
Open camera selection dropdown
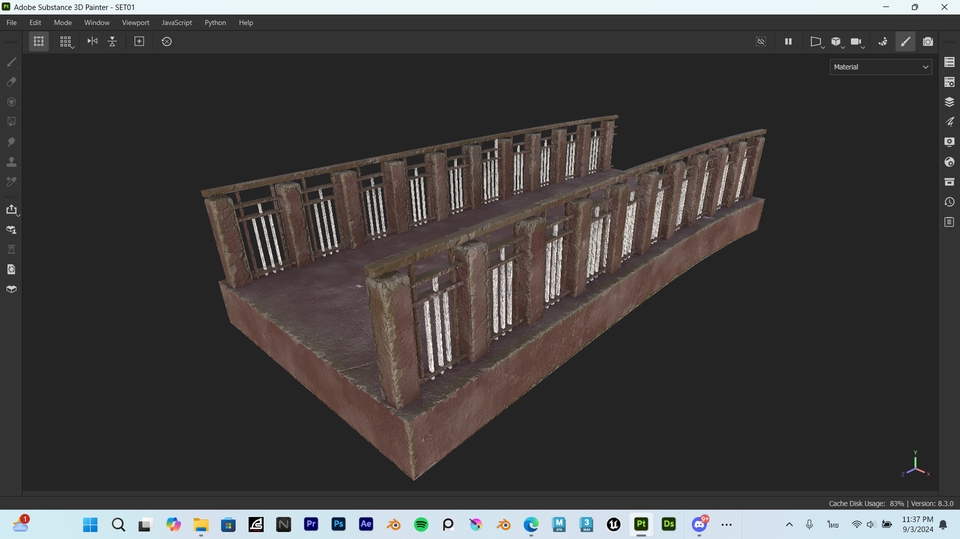pos(857,42)
